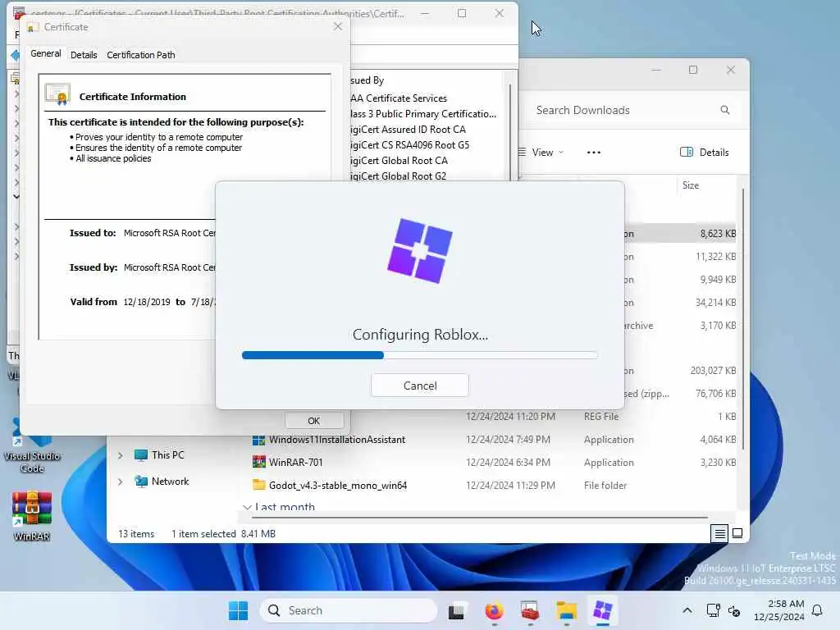Viewport: 840px width, 630px height.
Task: Open Task View from the taskbar
Action: pos(456,610)
